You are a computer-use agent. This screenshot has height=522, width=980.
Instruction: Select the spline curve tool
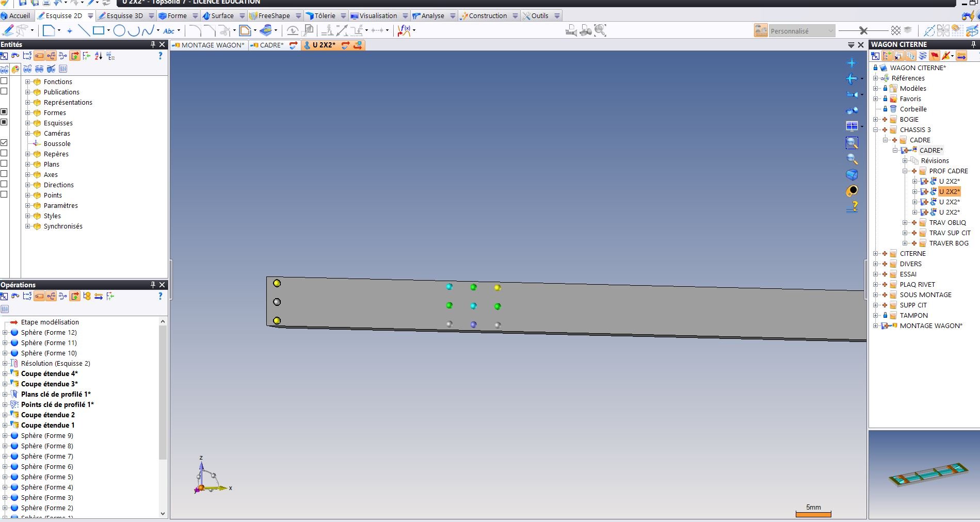point(148,31)
